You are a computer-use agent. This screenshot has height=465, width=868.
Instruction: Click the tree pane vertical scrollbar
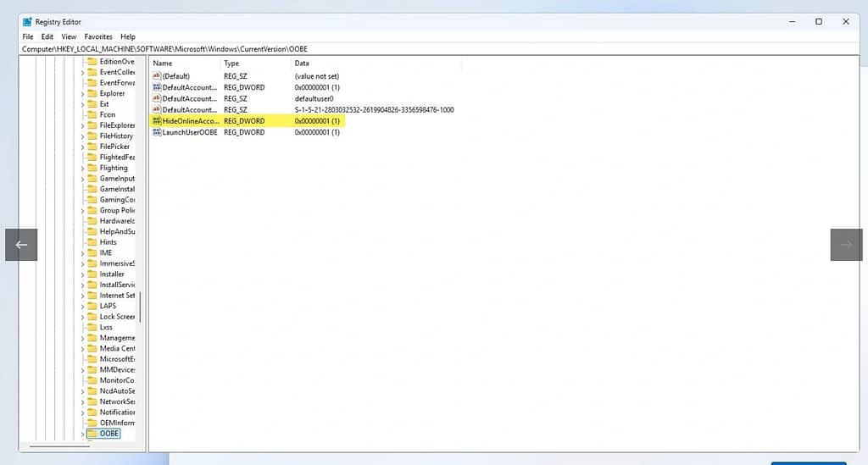point(140,307)
